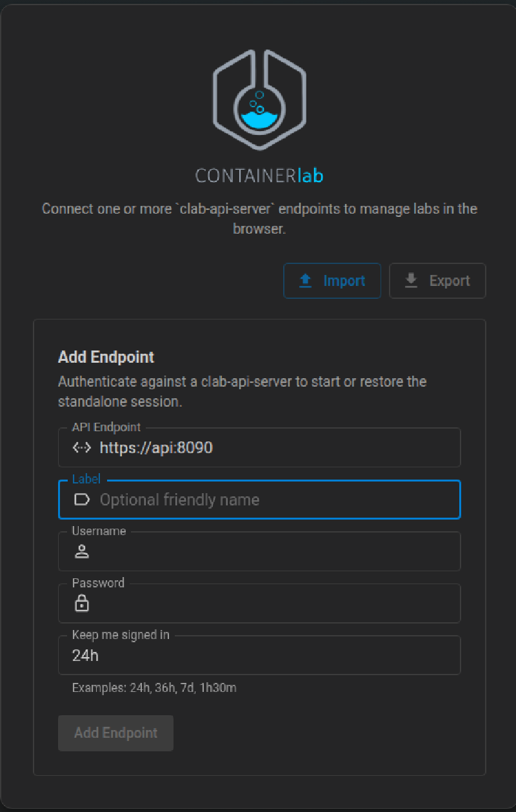This screenshot has width=516, height=812.
Task: Focus the API Endpoint input field
Action: [259, 447]
